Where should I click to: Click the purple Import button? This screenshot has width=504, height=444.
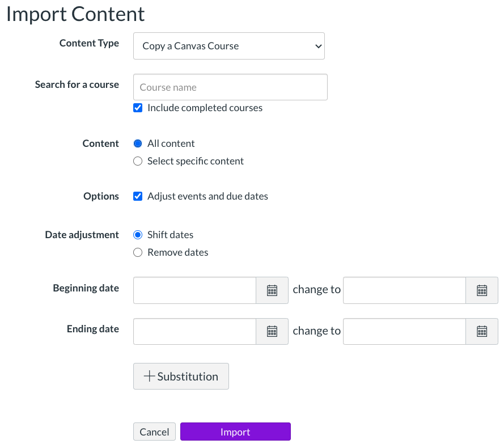(235, 432)
